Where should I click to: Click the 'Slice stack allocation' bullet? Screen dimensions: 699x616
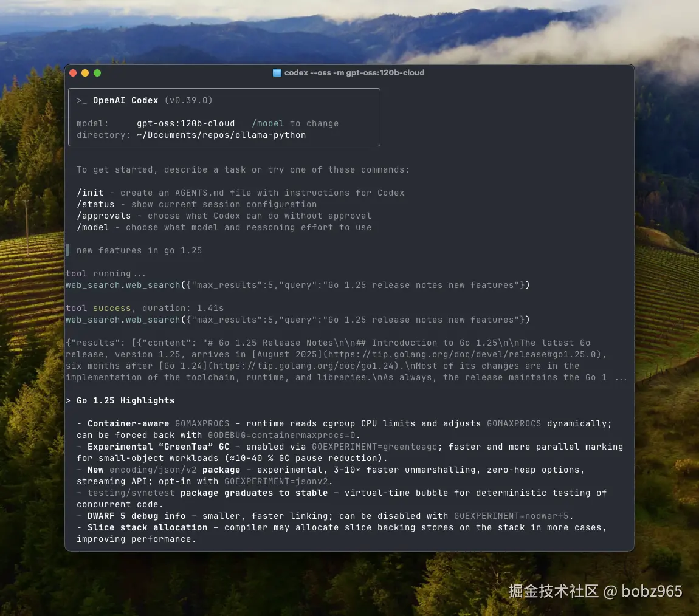click(148, 527)
